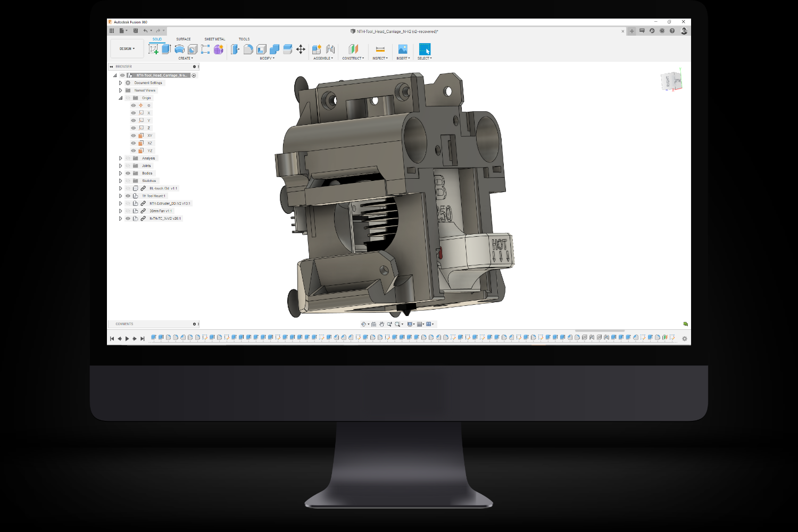Switch to the SURFACE tab
Viewport: 798px width, 532px height.
[184, 39]
